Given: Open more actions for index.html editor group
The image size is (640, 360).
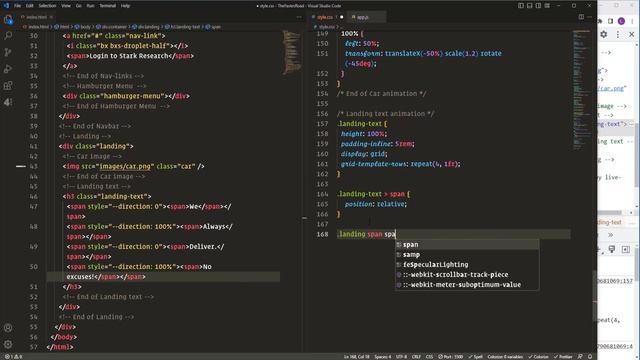Looking at the screenshot, I should (x=299, y=17).
